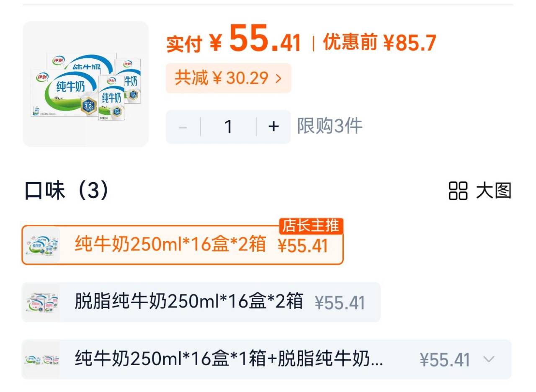Tap thumbnail of the mixed combo option
Image resolution: width=536 pixels, height=392 pixels.
pyautogui.click(x=41, y=359)
